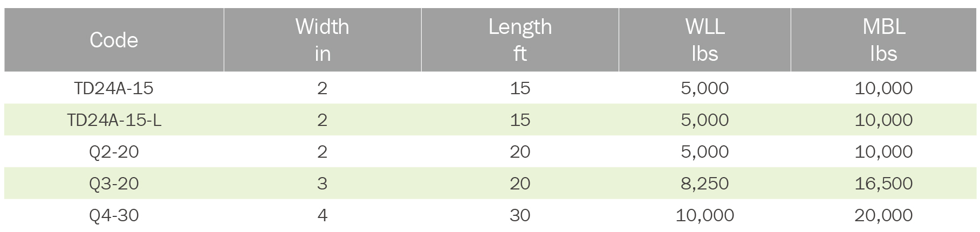The height and width of the screenshot is (232, 980).
Task: Click the MBL lbs column header
Action: [883, 40]
